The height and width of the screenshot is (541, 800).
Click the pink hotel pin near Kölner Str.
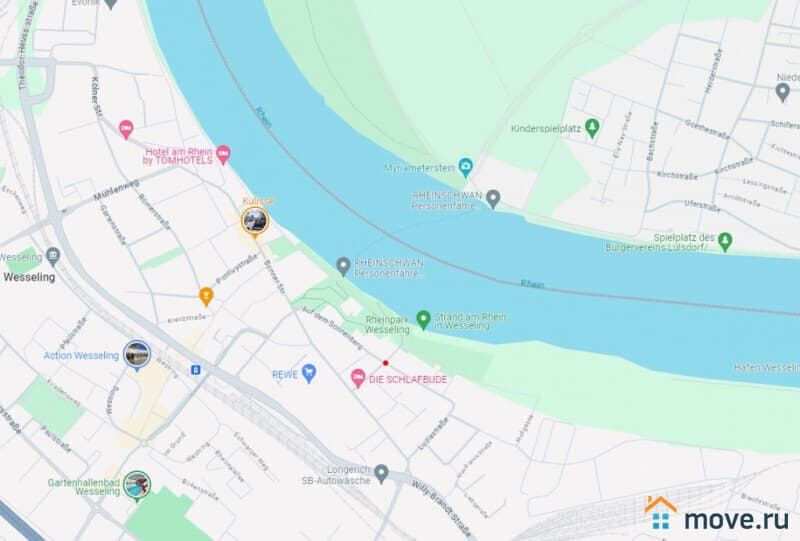(x=126, y=130)
